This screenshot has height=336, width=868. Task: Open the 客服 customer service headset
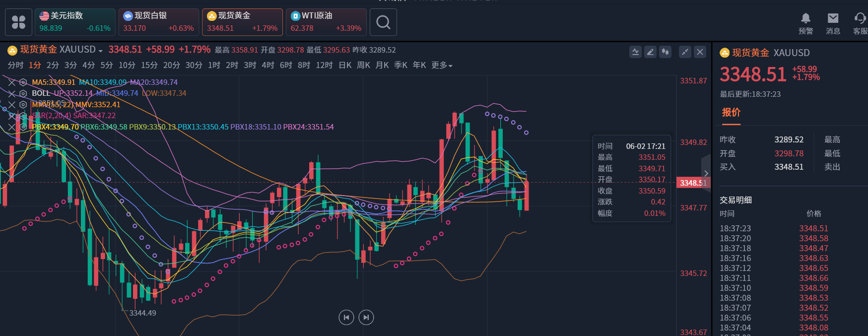pyautogui.click(x=860, y=23)
